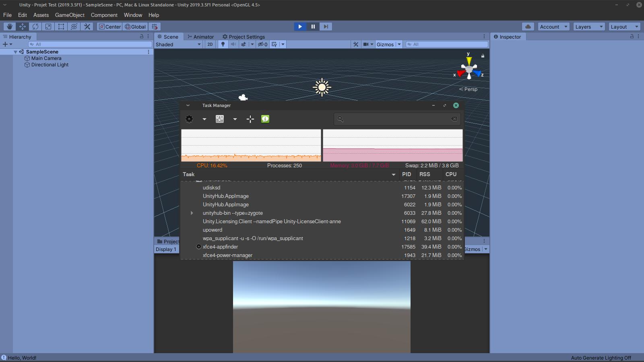Image resolution: width=644 pixels, height=362 pixels.
Task: Toggle Global handle rotation
Action: [135, 27]
